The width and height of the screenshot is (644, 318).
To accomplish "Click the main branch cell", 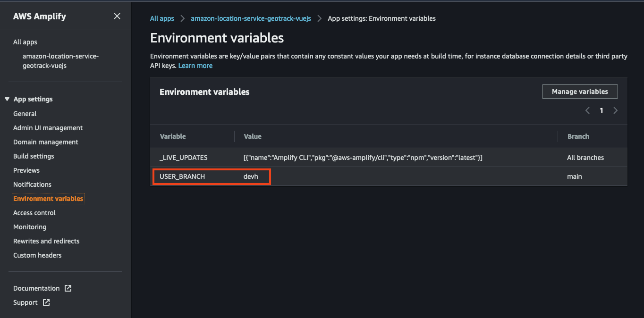I will pyautogui.click(x=575, y=176).
